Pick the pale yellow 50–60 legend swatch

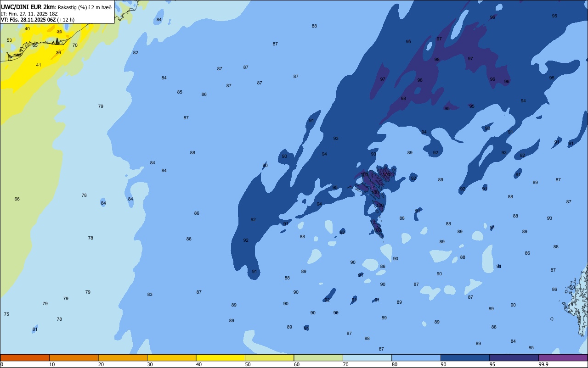pos(269,357)
